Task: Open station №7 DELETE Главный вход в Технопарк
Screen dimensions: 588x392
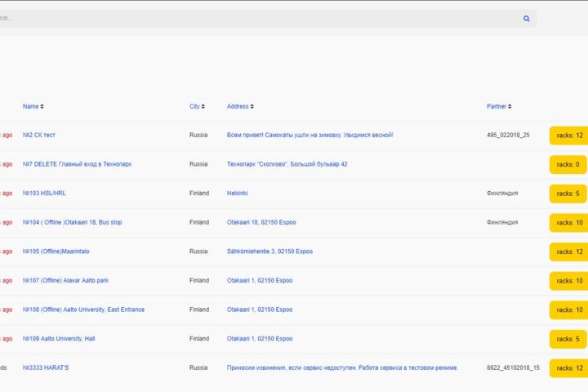Action: pos(77,164)
